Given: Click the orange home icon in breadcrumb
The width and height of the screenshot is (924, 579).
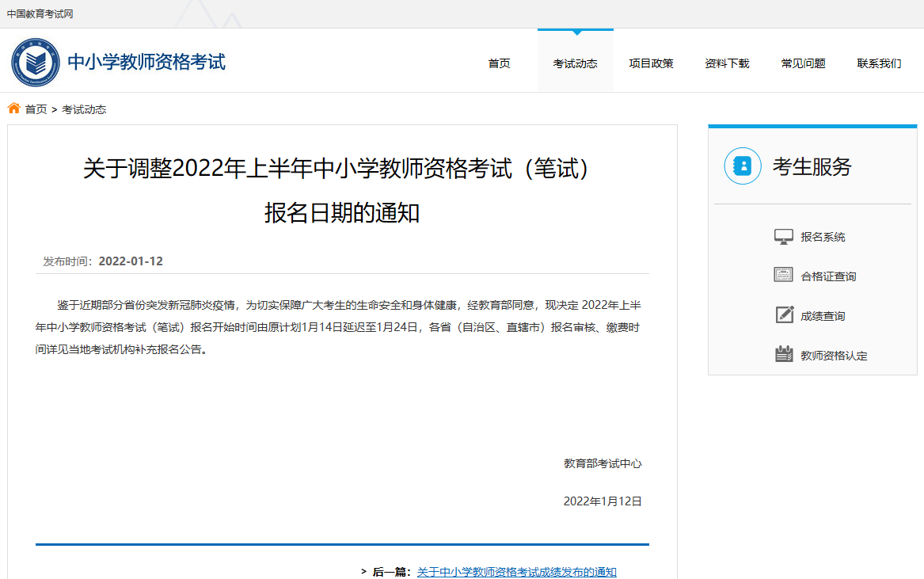Looking at the screenshot, I should click(14, 109).
